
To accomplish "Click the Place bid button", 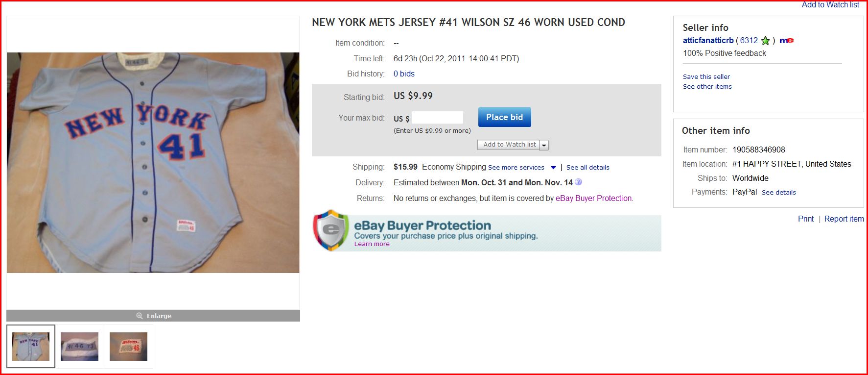I will pos(504,117).
